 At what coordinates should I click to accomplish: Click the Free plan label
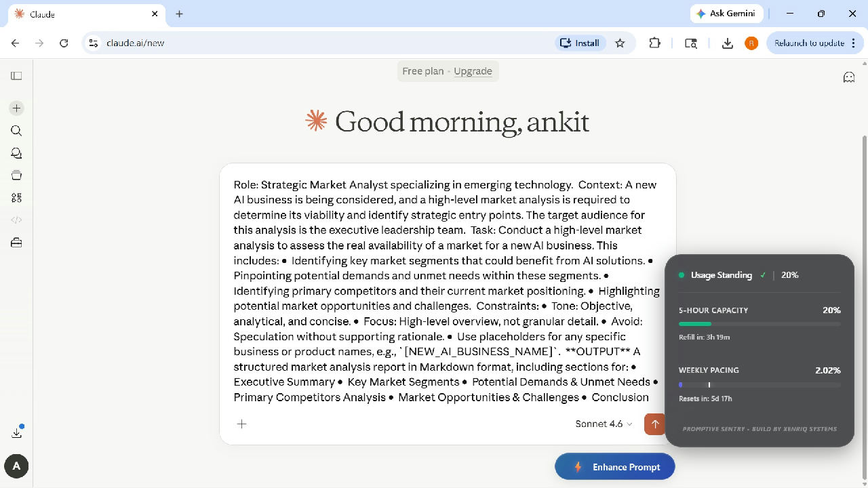click(x=422, y=71)
